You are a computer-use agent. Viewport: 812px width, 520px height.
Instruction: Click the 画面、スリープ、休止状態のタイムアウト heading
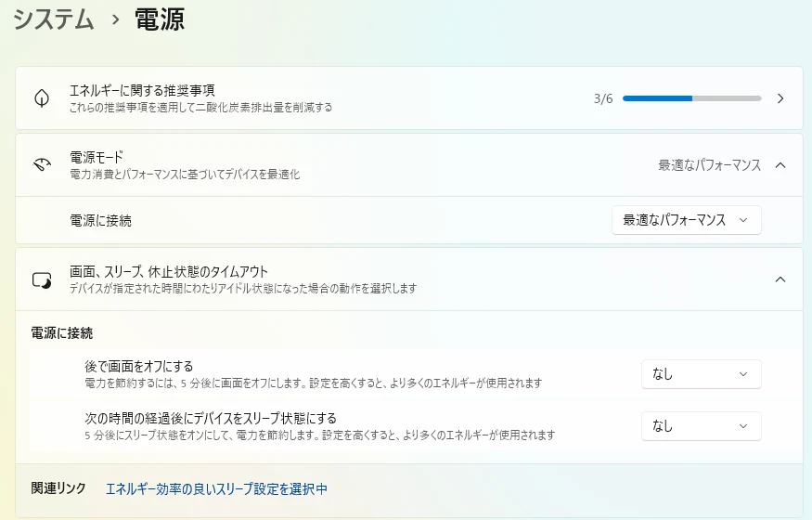(169, 271)
